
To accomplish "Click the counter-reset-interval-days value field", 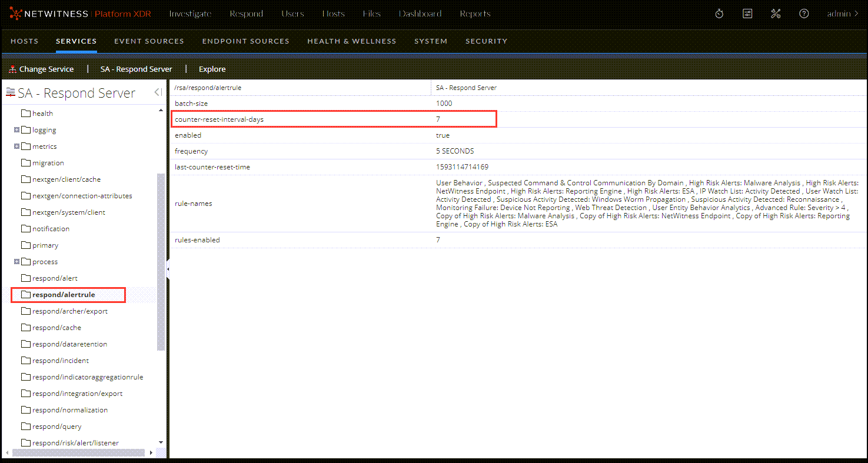I will 438,119.
